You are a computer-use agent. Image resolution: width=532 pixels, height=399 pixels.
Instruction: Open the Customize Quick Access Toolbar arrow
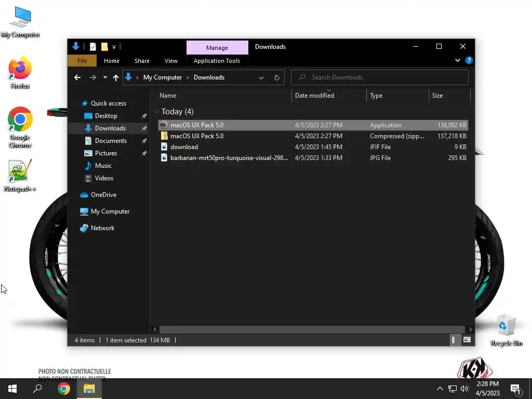(114, 47)
